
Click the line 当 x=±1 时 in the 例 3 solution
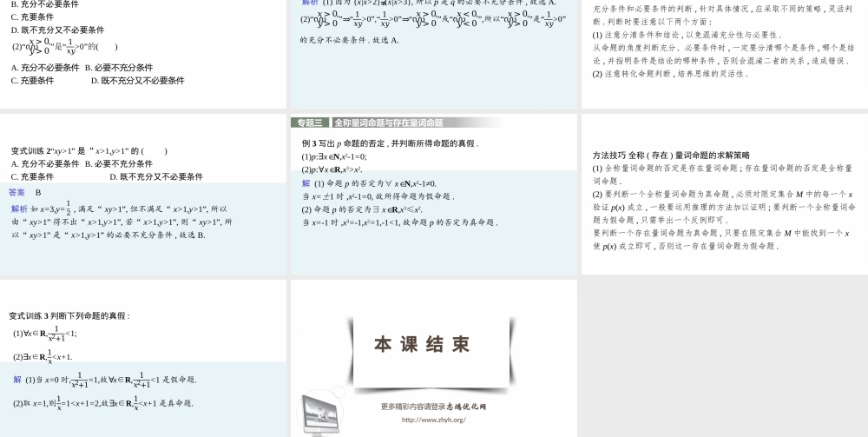pyautogui.click(x=378, y=196)
